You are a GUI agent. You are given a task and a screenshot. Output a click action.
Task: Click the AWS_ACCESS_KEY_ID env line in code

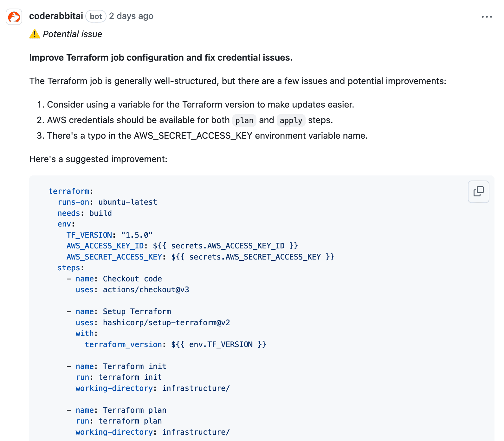tap(182, 246)
